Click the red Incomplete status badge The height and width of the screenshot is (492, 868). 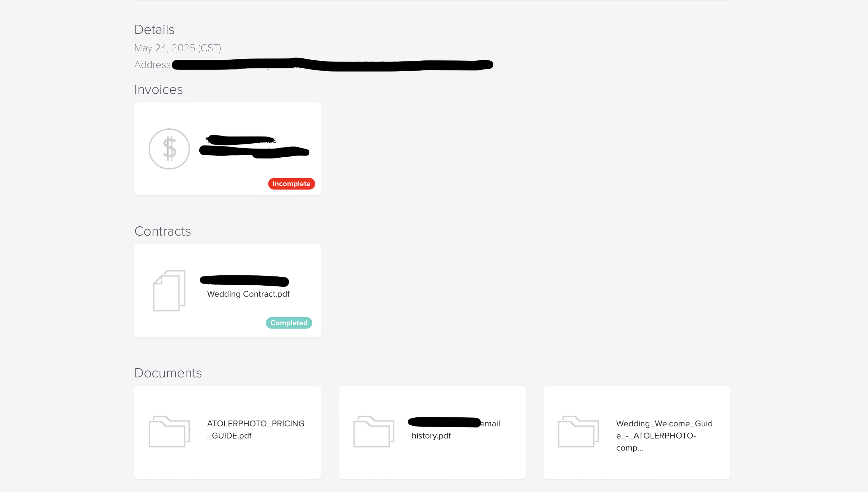(x=291, y=184)
